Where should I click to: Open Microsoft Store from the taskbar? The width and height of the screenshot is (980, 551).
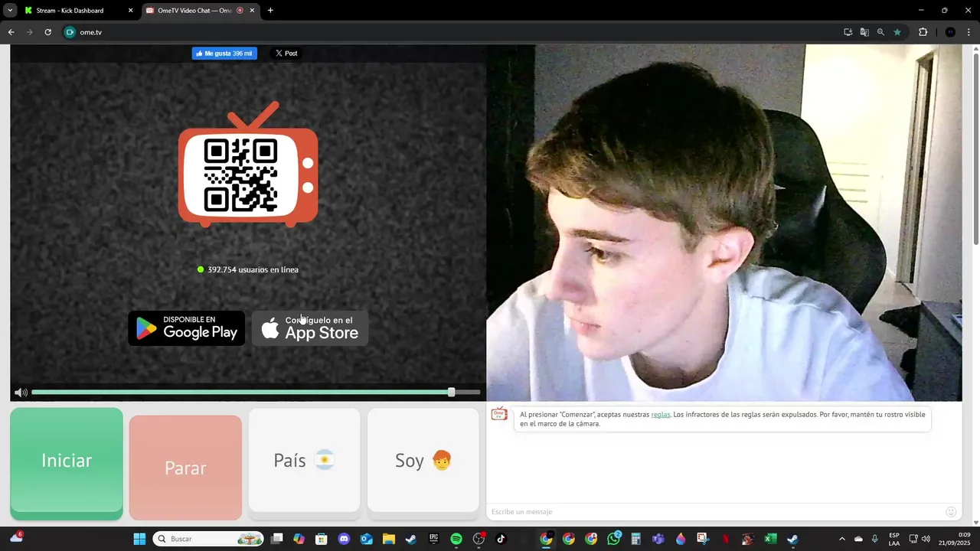coord(322,539)
